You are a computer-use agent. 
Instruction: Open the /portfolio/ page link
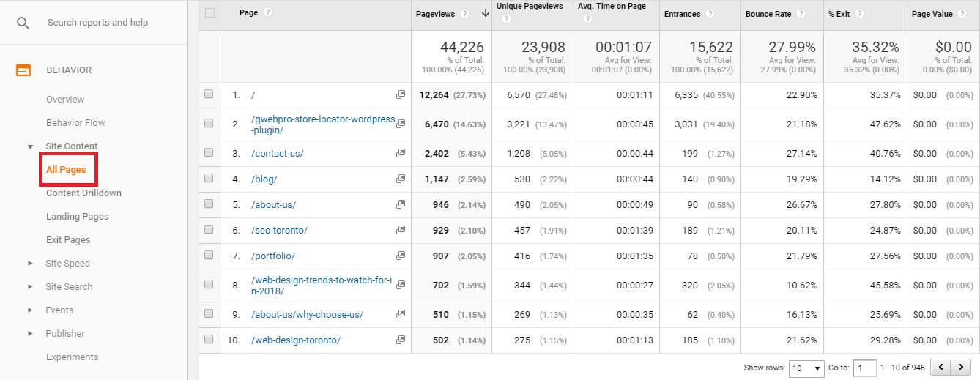[272, 256]
